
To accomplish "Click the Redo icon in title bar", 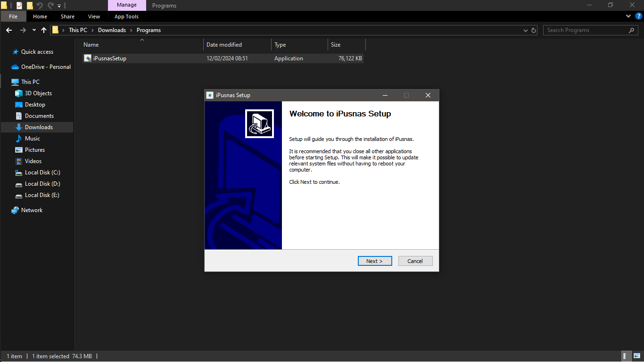I will click(50, 6).
